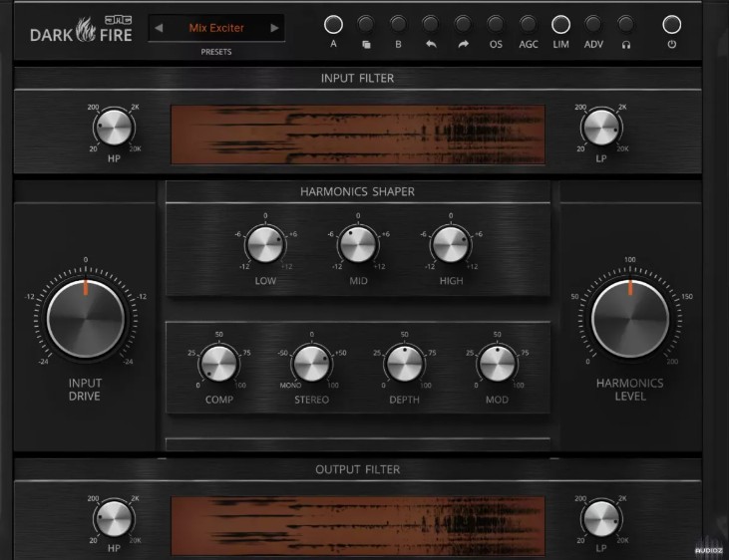Click the undo arrow button

point(431,25)
